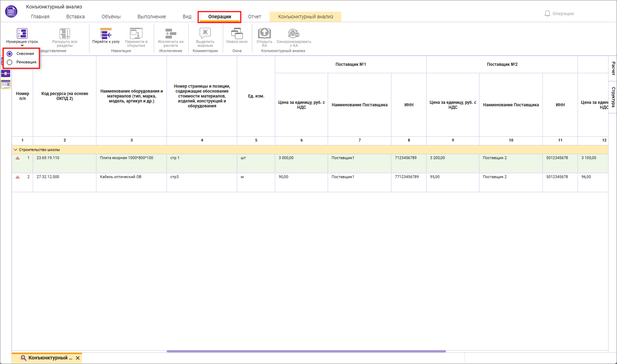Collapse the Строительство школы section

pyautogui.click(x=15, y=150)
